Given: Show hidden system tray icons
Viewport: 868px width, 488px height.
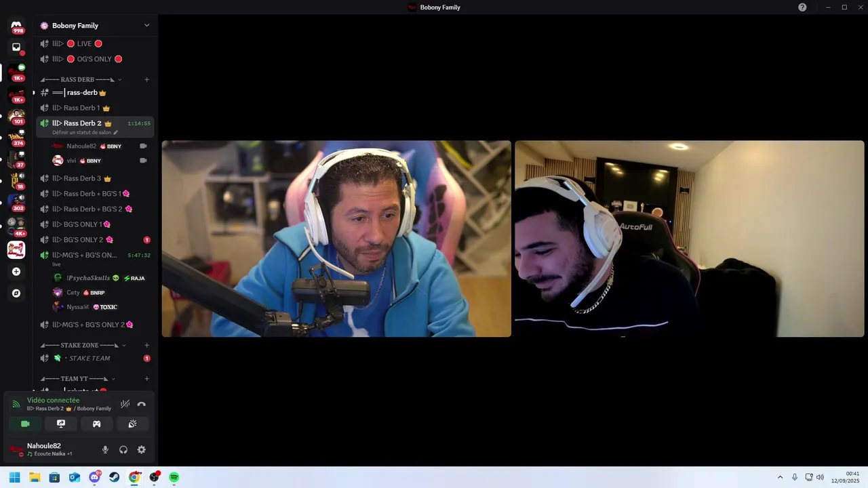Looking at the screenshot, I should coord(780,477).
